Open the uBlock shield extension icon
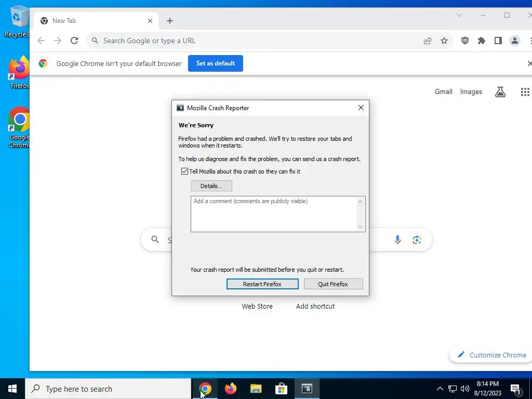Image resolution: width=532 pixels, height=399 pixels. click(465, 41)
